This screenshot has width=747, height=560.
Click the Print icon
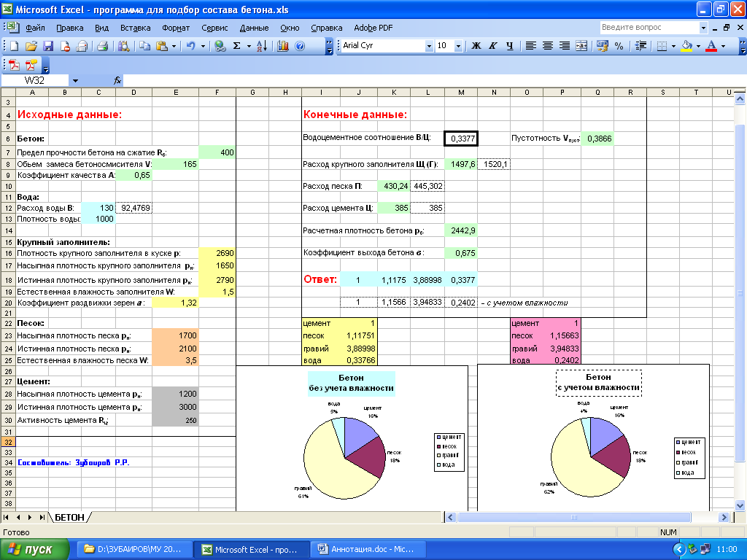[x=102, y=46]
